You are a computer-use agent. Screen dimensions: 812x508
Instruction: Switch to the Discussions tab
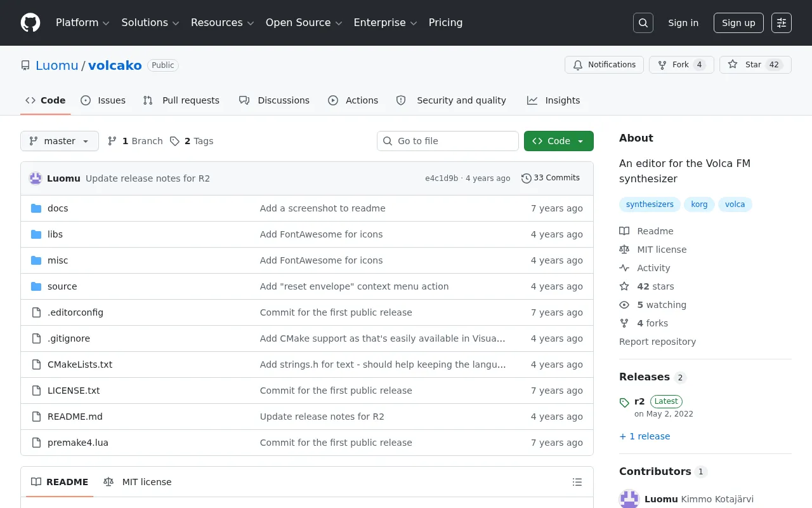(x=274, y=100)
